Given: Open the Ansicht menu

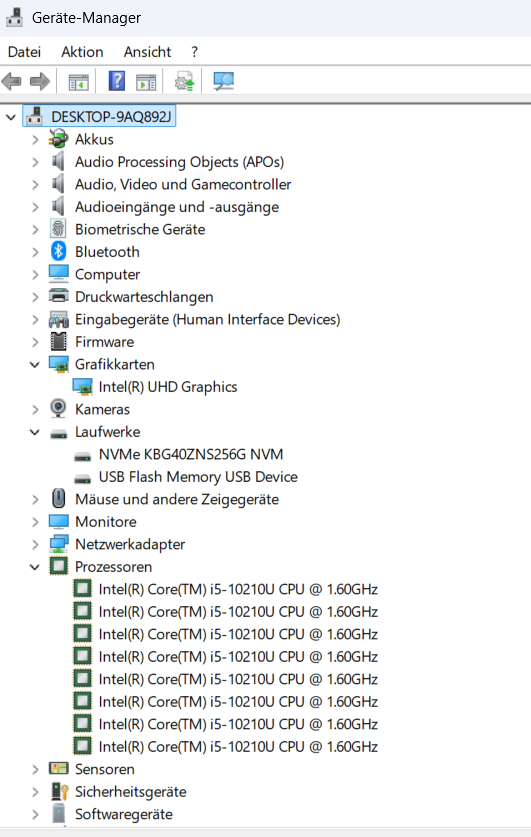Looking at the screenshot, I should pos(147,52).
